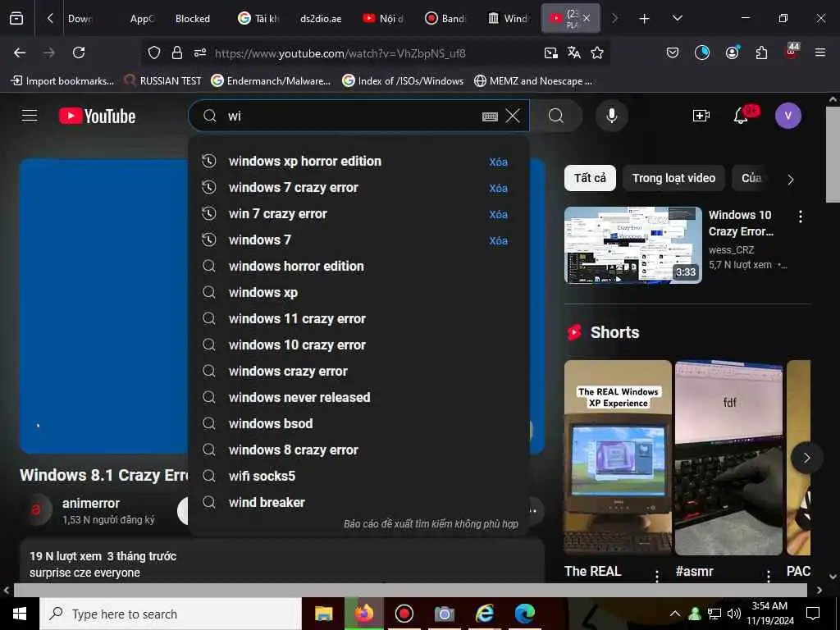Open the YouTube guide hamburger menu

tap(30, 116)
